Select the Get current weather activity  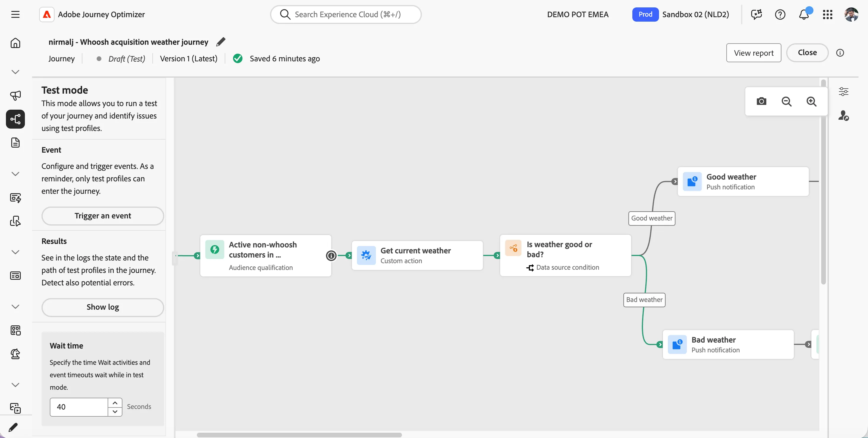tap(417, 255)
